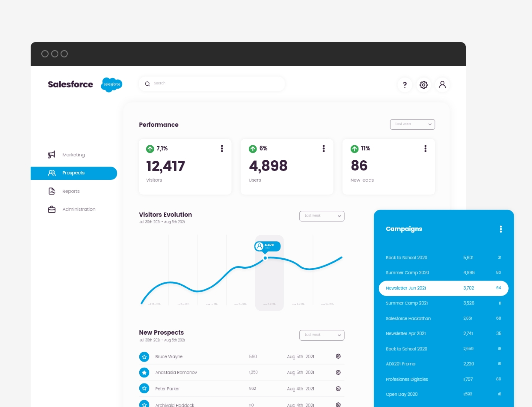
Task: Go to Marketing in the sidebar
Action: point(73,155)
